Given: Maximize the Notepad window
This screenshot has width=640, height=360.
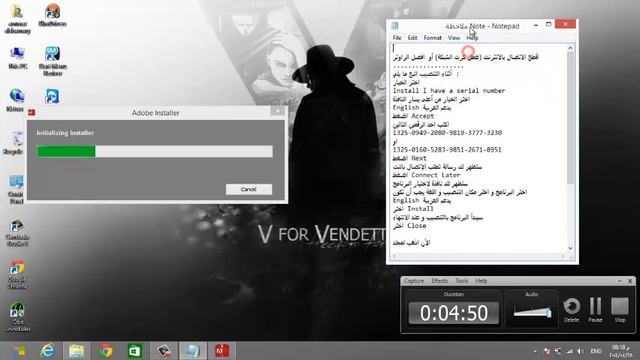Looking at the screenshot, I should coord(549,25).
